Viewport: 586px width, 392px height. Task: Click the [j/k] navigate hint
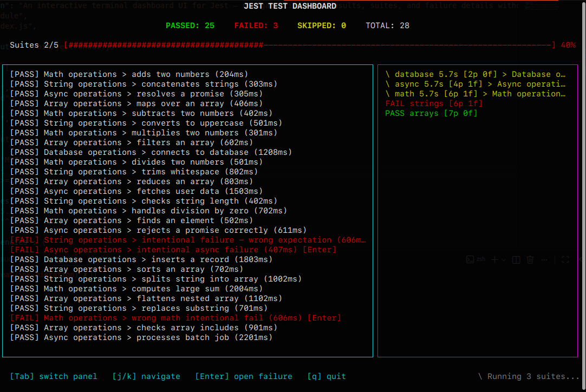[x=146, y=376]
